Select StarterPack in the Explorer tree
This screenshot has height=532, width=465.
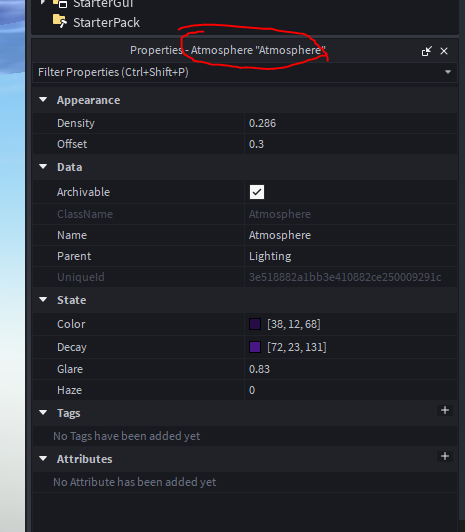click(x=106, y=23)
